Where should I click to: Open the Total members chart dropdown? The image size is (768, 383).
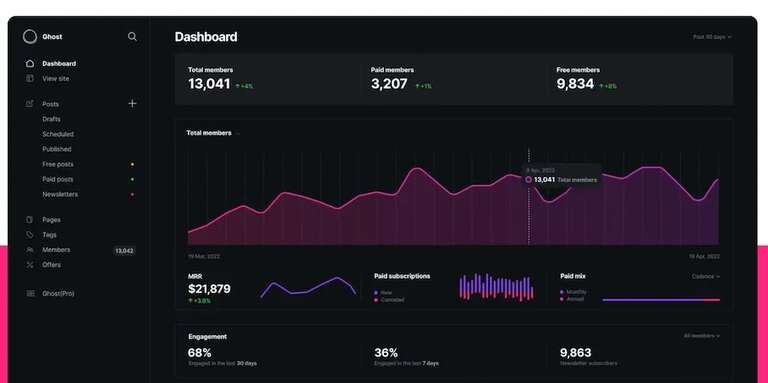tap(238, 133)
